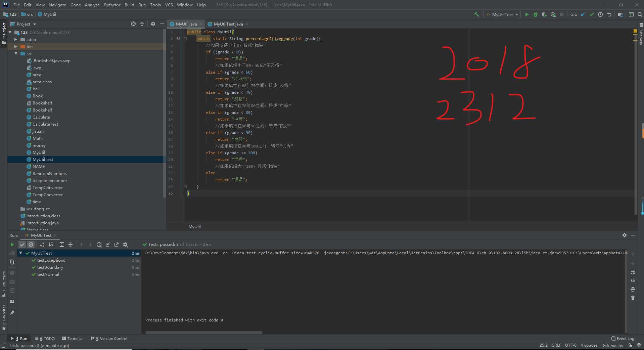
Task: Run MyUtilTest with coverage
Action: pyautogui.click(x=544, y=14)
